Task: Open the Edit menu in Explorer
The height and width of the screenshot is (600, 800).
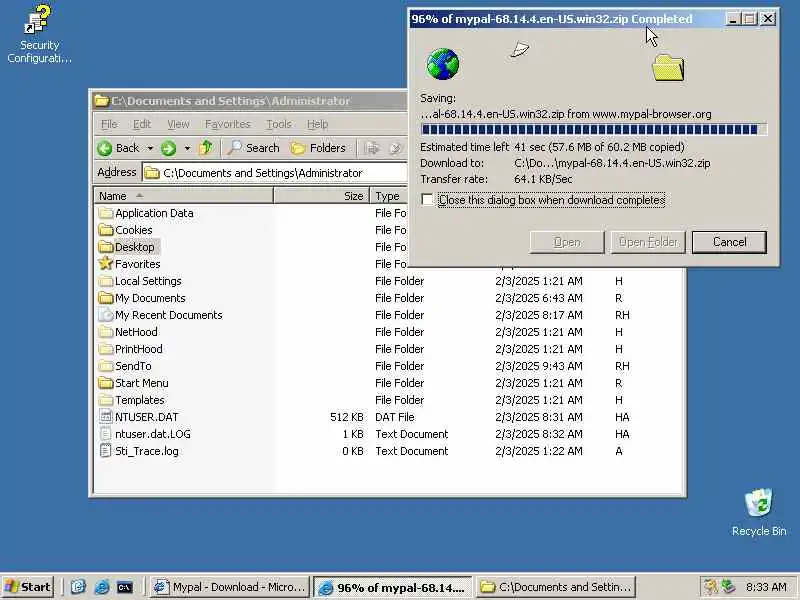Action: [x=142, y=124]
